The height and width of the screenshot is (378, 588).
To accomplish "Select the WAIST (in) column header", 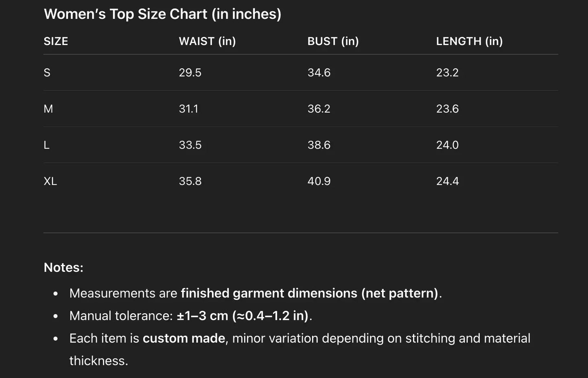I will (207, 42).
